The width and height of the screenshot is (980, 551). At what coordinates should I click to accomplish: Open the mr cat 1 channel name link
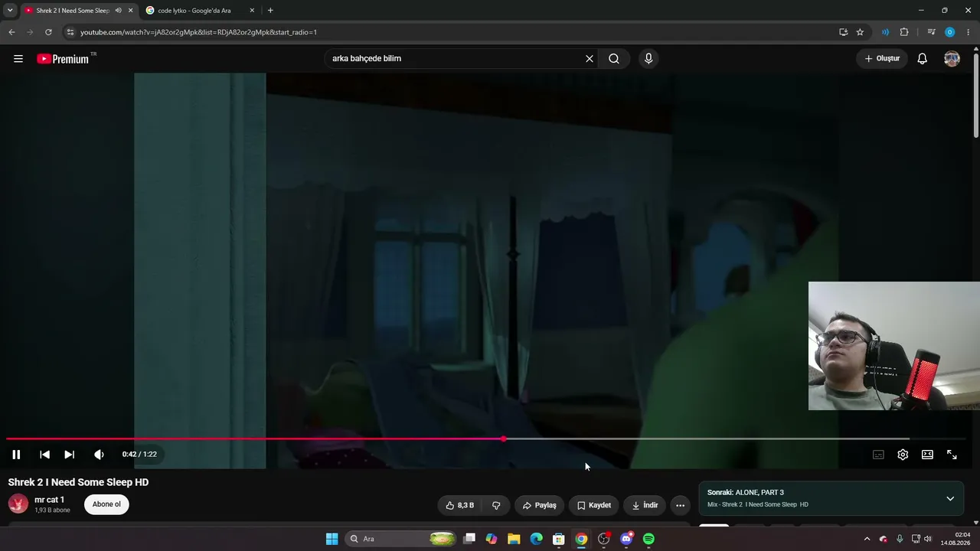tap(50, 500)
